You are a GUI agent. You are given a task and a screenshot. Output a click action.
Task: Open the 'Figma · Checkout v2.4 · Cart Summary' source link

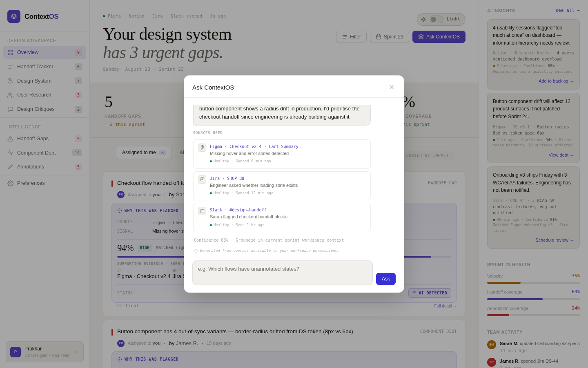[254, 146]
